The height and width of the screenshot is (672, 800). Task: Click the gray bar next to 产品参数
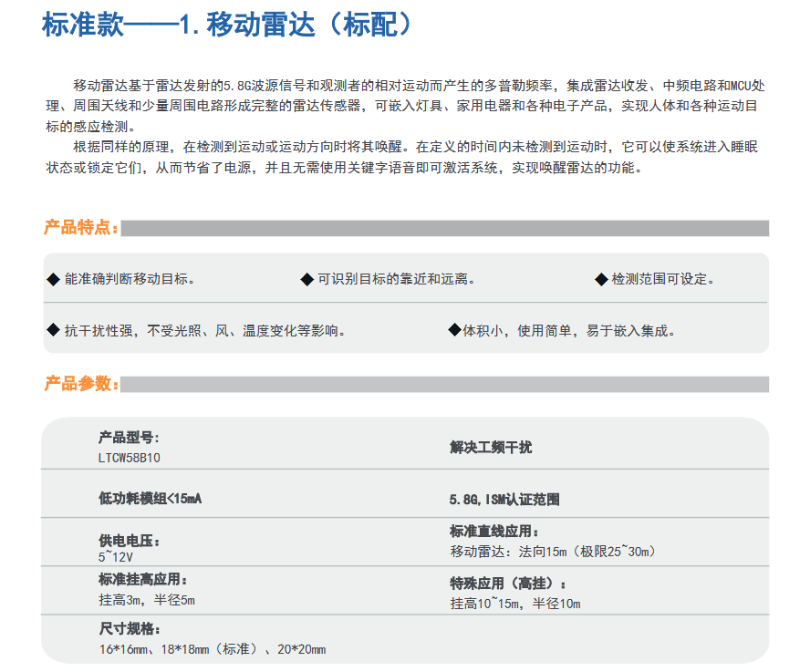[x=444, y=384]
